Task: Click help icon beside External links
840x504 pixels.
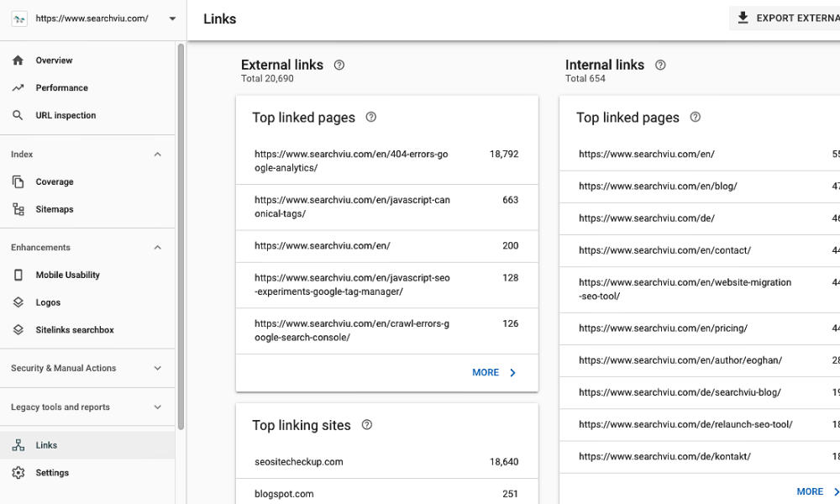Action: pos(339,65)
